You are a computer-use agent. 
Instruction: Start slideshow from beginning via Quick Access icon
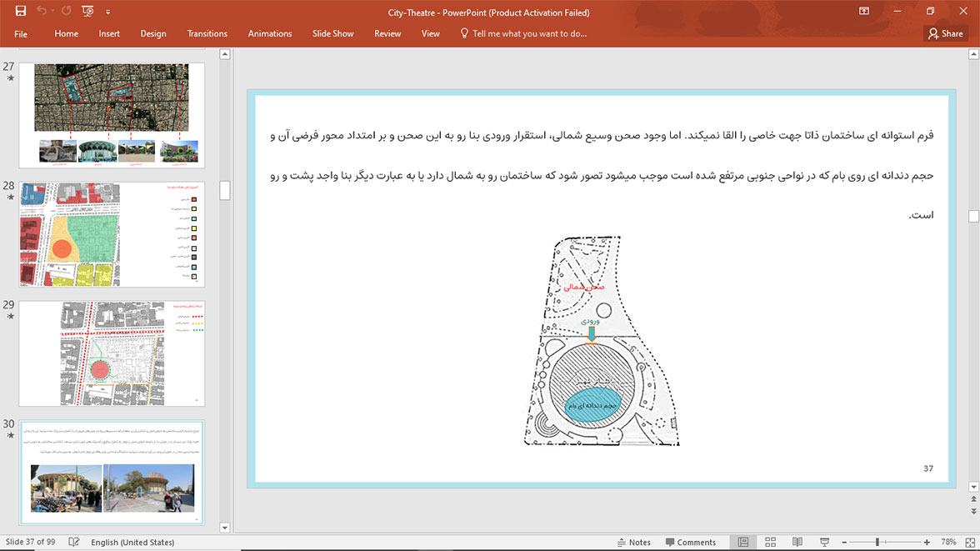pos(87,12)
